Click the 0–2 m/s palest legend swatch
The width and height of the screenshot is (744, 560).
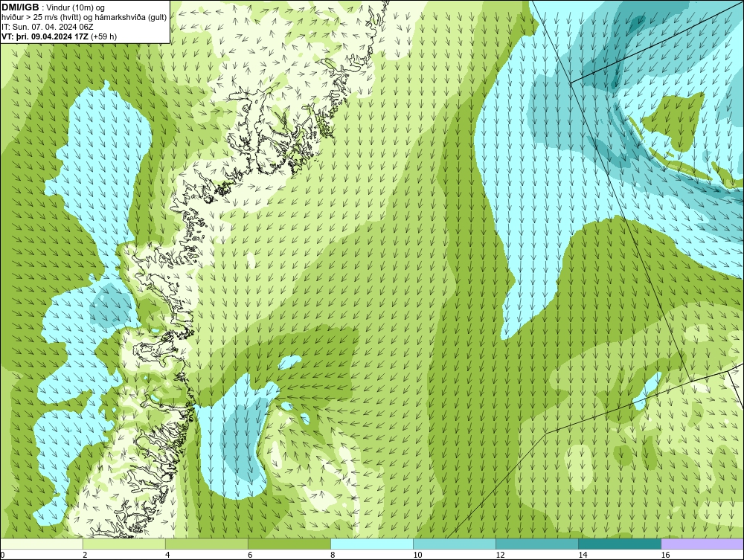pos(42,544)
